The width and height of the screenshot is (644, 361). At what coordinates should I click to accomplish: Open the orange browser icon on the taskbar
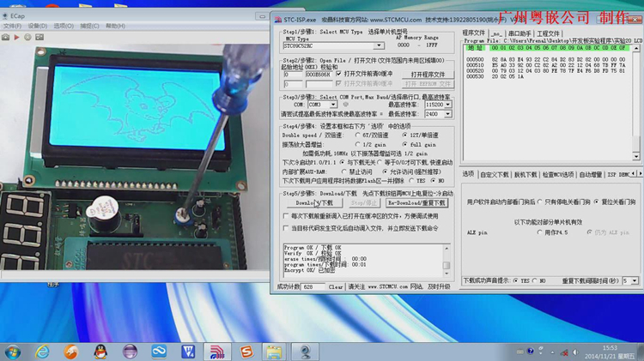(x=71, y=352)
